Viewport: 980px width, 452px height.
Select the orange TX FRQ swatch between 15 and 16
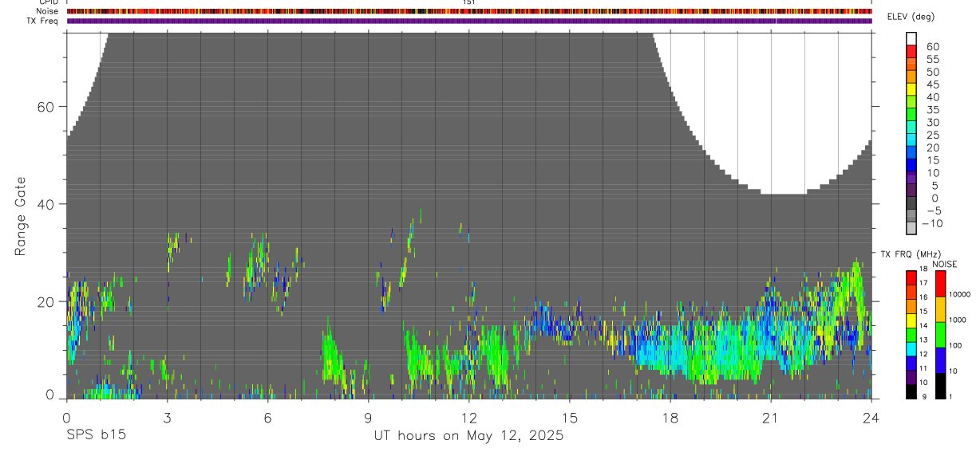point(911,305)
